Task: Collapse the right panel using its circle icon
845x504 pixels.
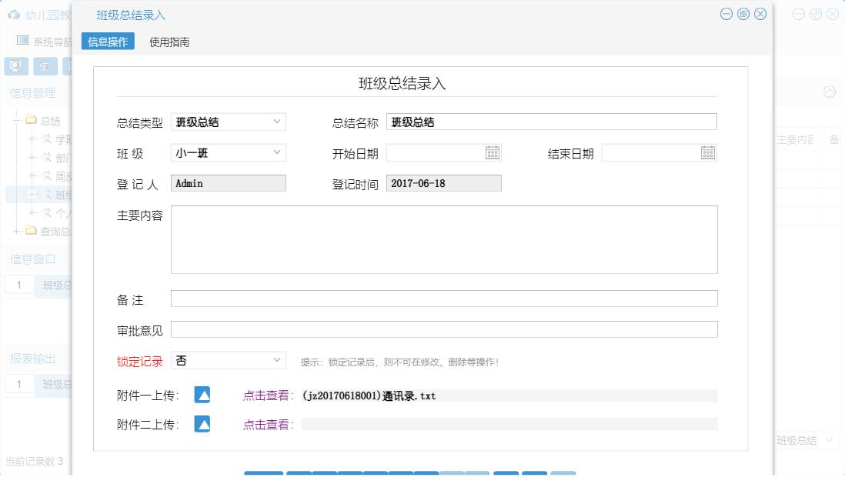Action: point(829,92)
